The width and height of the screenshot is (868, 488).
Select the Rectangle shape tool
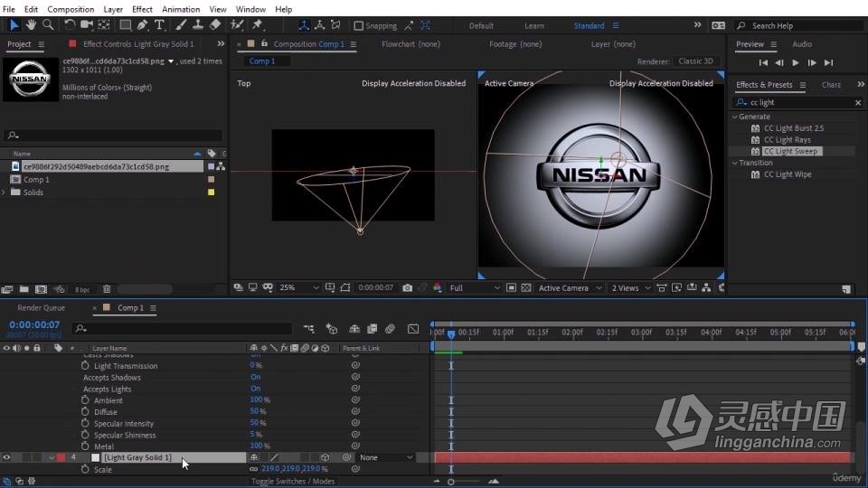(x=125, y=25)
